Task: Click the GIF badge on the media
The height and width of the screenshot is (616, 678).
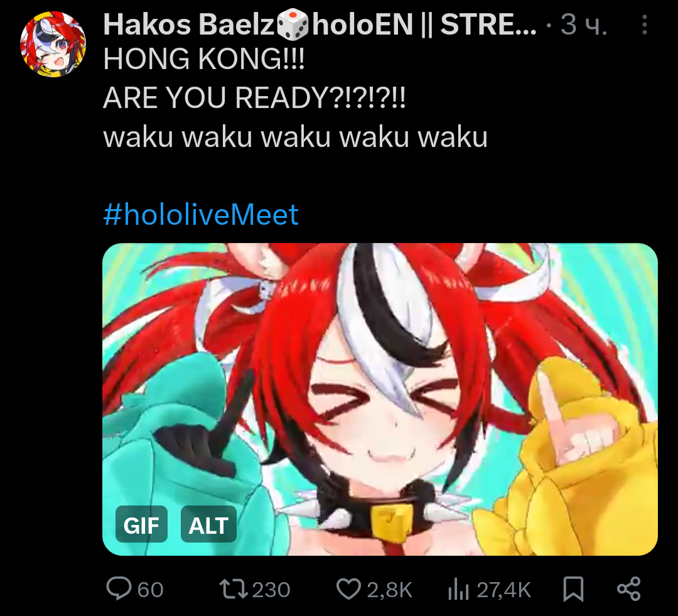Action: point(141,524)
